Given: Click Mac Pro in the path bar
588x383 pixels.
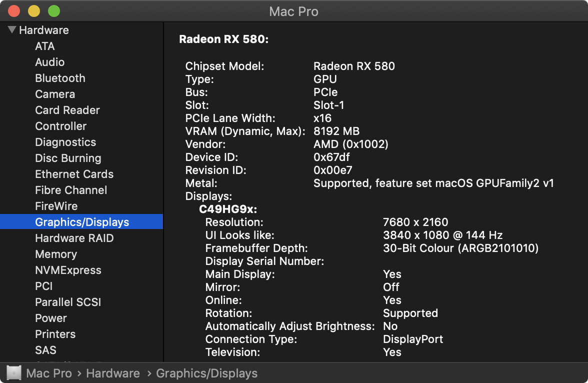Looking at the screenshot, I should pyautogui.click(x=49, y=373).
